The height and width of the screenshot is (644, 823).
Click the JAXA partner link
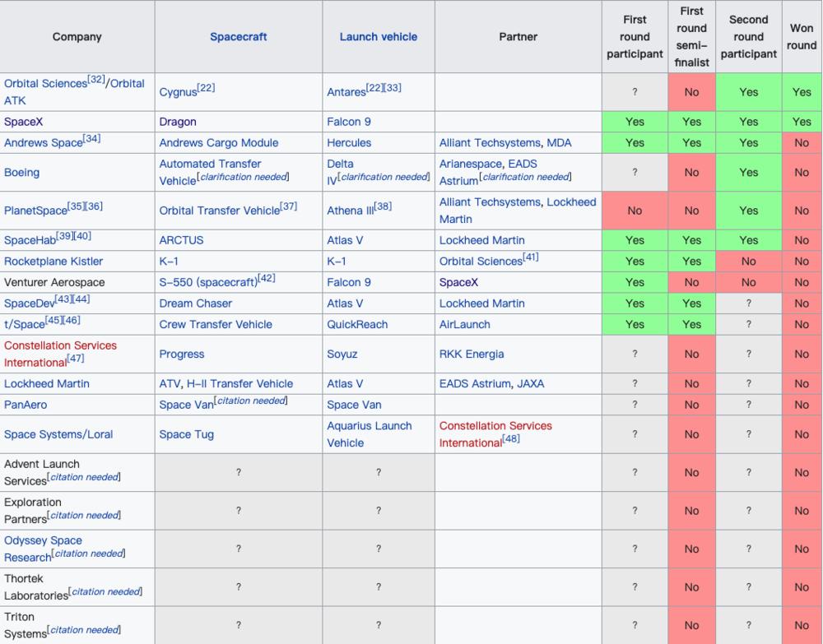tap(528, 383)
